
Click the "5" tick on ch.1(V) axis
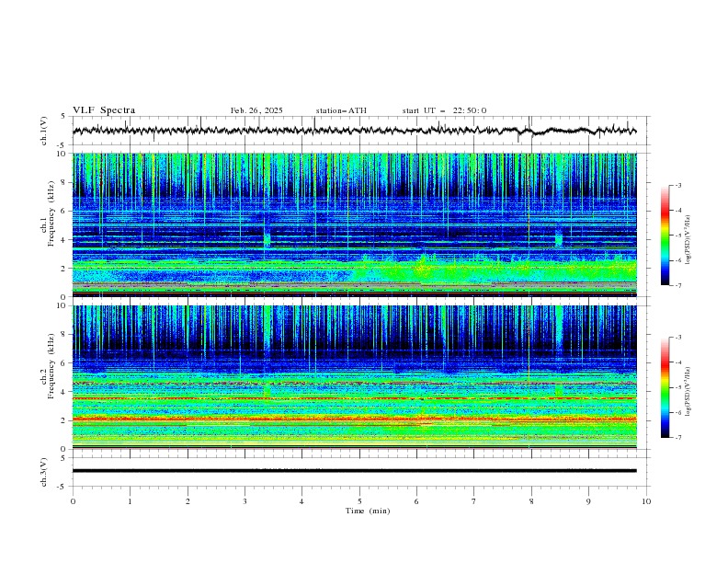tap(63, 117)
